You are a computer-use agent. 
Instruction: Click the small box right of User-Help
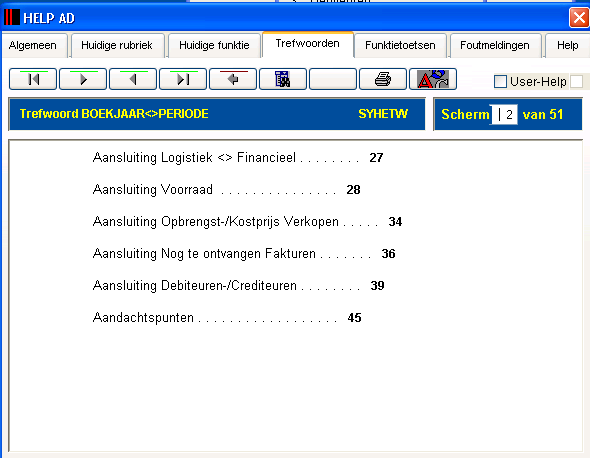pyautogui.click(x=576, y=81)
